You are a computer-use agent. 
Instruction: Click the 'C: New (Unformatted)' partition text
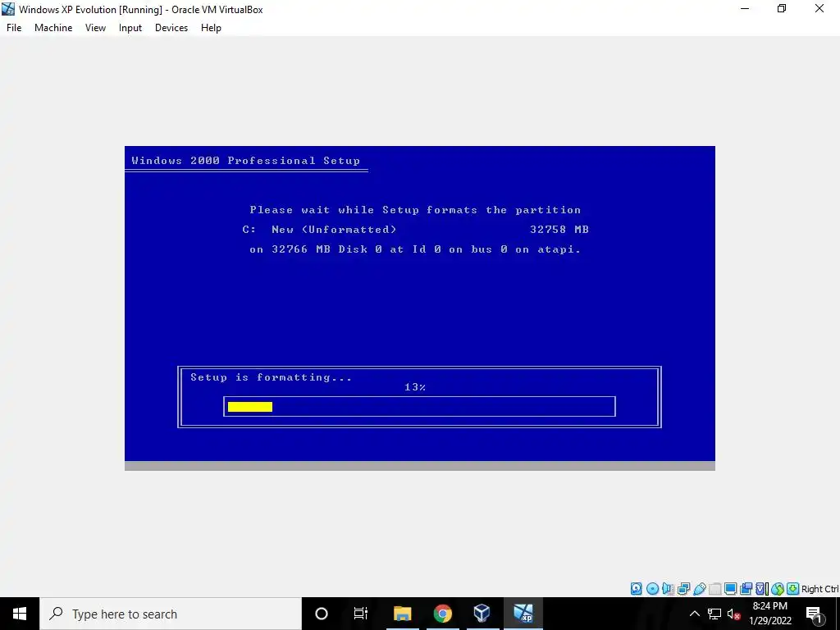click(319, 230)
